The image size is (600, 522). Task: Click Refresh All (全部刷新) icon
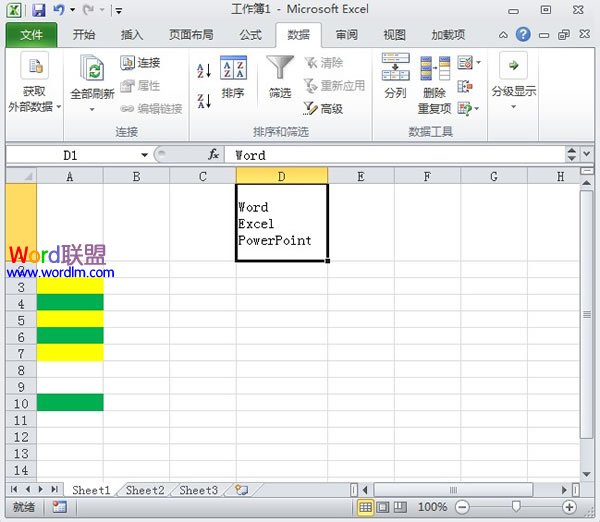coord(92,69)
